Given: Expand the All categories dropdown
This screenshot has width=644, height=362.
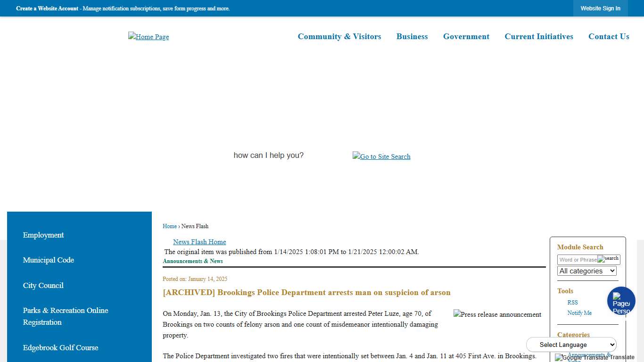Looking at the screenshot, I should pyautogui.click(x=587, y=271).
